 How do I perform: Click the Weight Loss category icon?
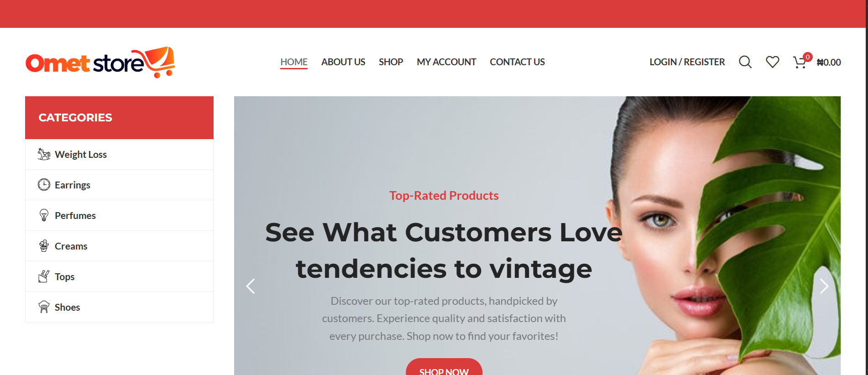pos(44,154)
